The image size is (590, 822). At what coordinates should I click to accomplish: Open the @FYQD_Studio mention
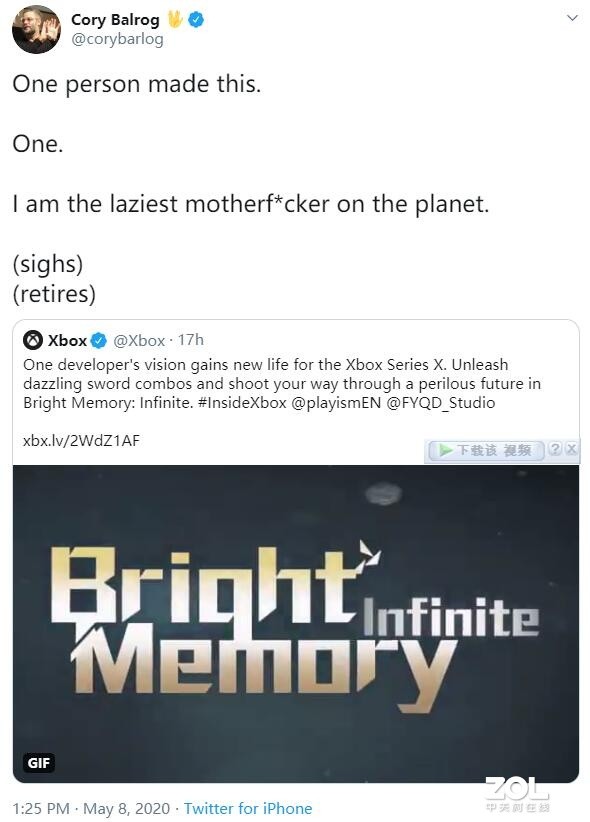(x=441, y=403)
